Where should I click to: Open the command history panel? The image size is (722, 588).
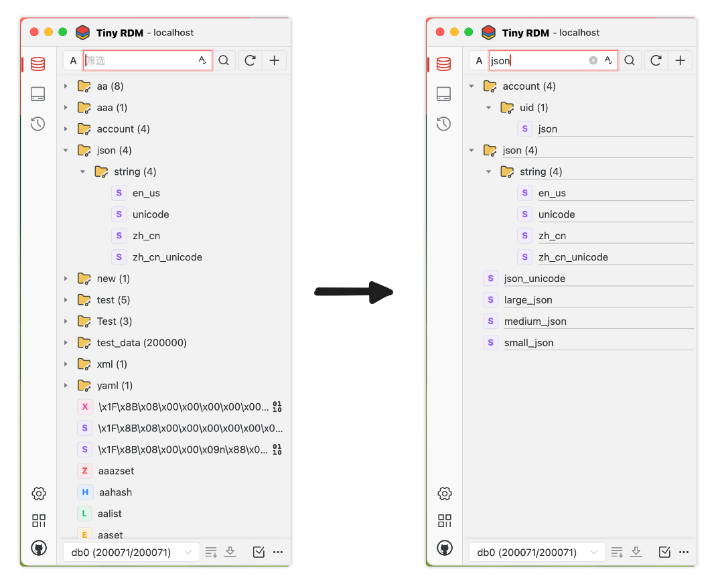[x=38, y=124]
